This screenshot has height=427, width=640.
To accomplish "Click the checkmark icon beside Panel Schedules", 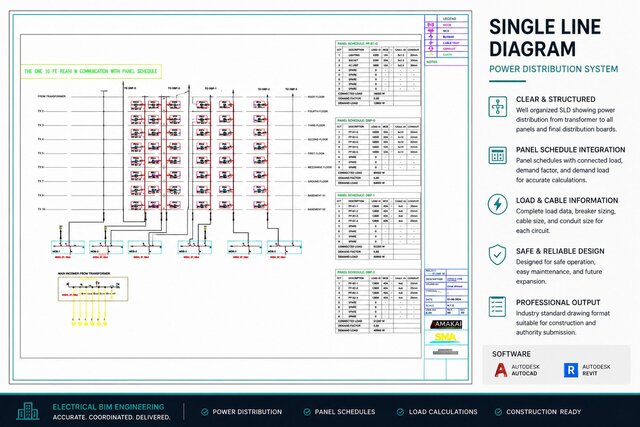I will coord(307,412).
